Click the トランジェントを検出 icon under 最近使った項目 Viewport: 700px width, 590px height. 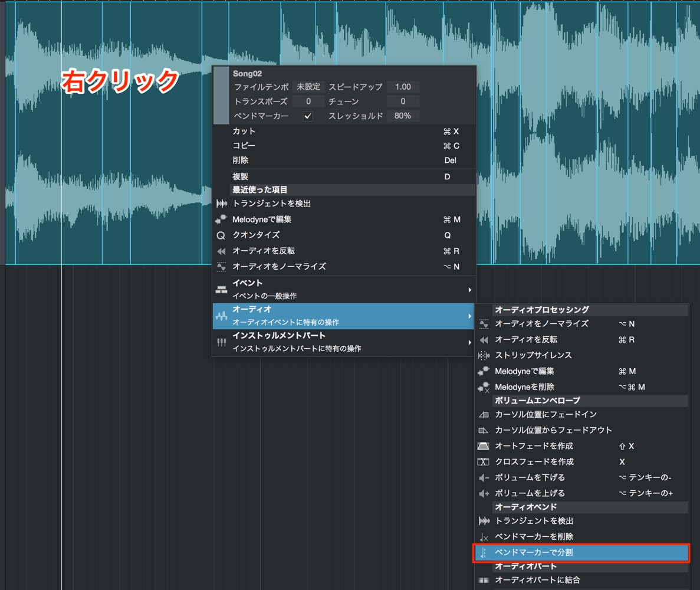(221, 204)
